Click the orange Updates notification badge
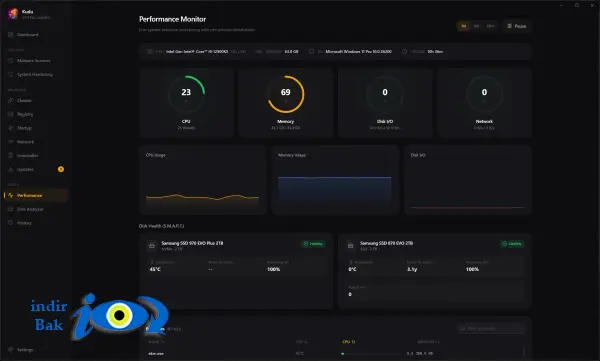Screen dimensions: 600x361 click(x=61, y=169)
